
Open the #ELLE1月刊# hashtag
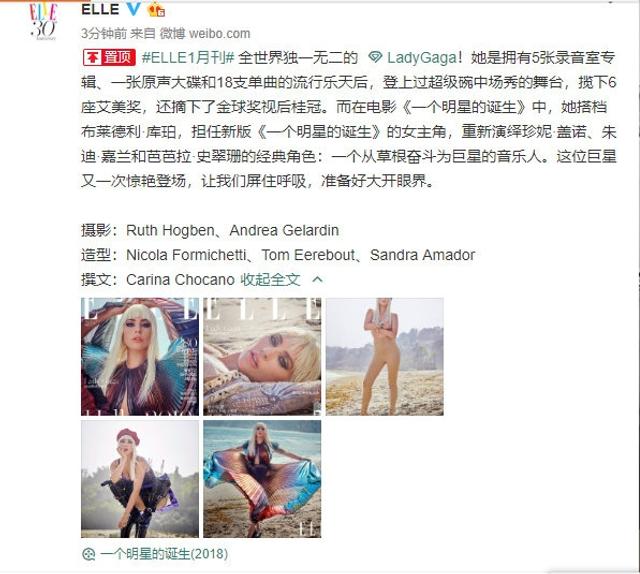click(188, 58)
